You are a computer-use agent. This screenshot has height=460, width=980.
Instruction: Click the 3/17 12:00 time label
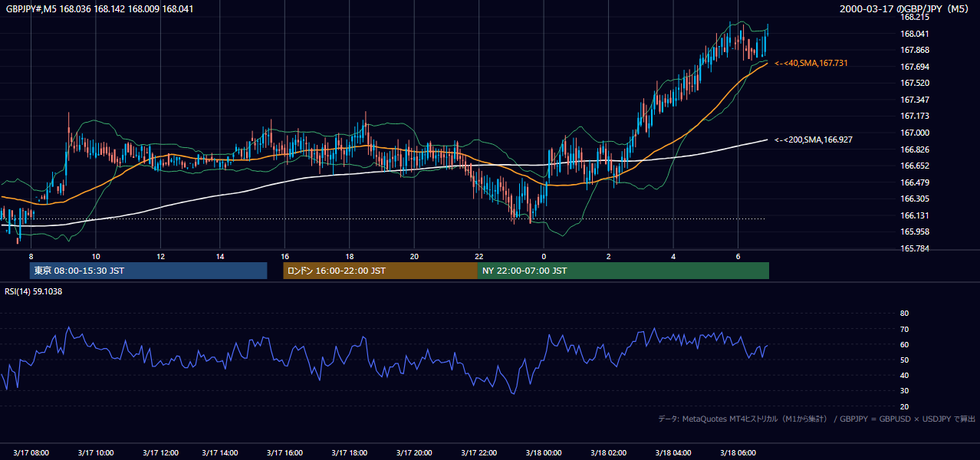pyautogui.click(x=160, y=452)
